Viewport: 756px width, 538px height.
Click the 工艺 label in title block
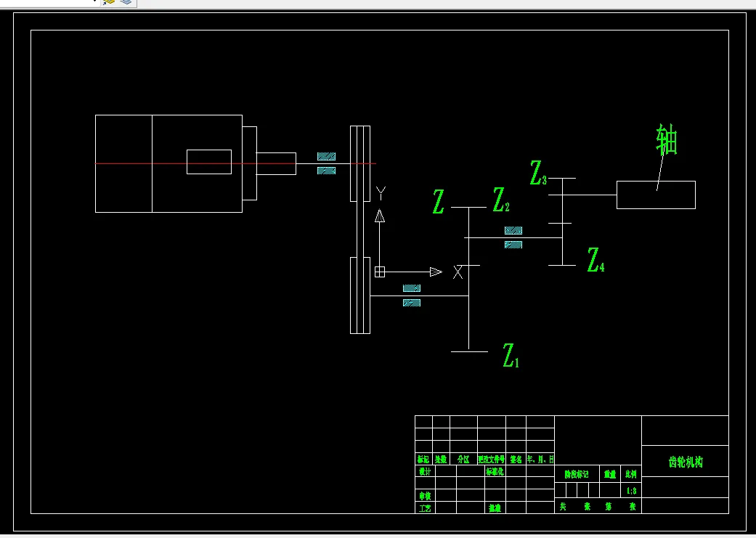pyautogui.click(x=425, y=508)
